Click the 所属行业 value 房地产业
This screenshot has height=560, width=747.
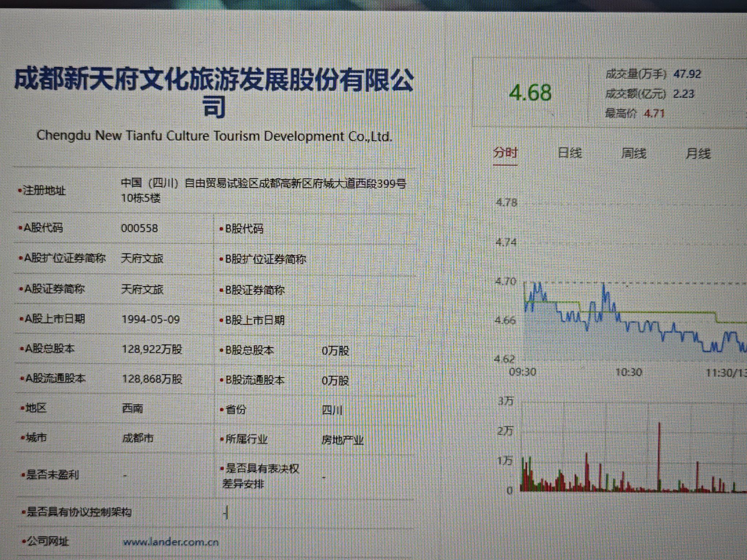342,440
